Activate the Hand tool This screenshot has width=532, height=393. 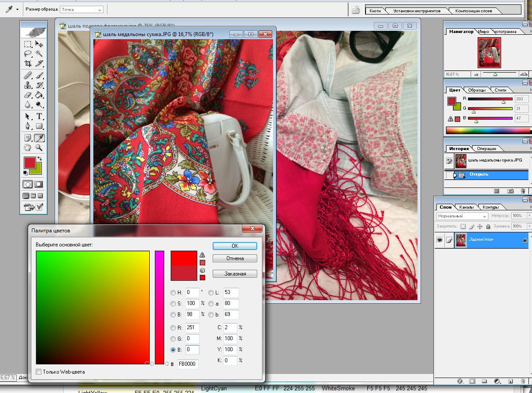coord(28,148)
